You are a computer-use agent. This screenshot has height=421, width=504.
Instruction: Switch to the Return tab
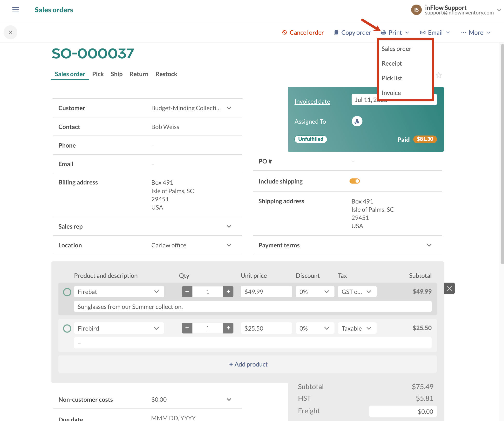click(139, 74)
